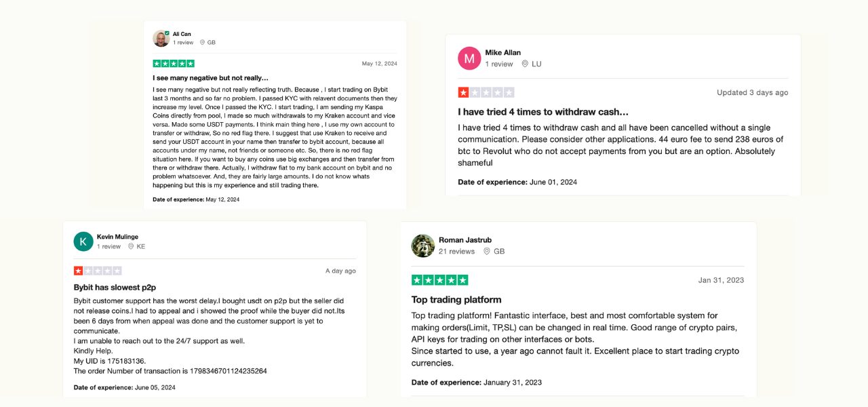The width and height of the screenshot is (868, 407).
Task: Click Mike Allan's pink avatar
Action: coord(469,58)
